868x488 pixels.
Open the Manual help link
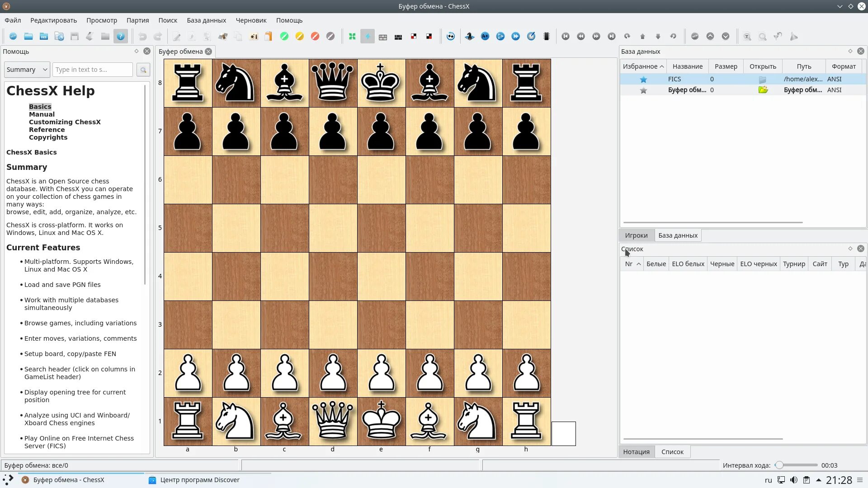(42, 114)
